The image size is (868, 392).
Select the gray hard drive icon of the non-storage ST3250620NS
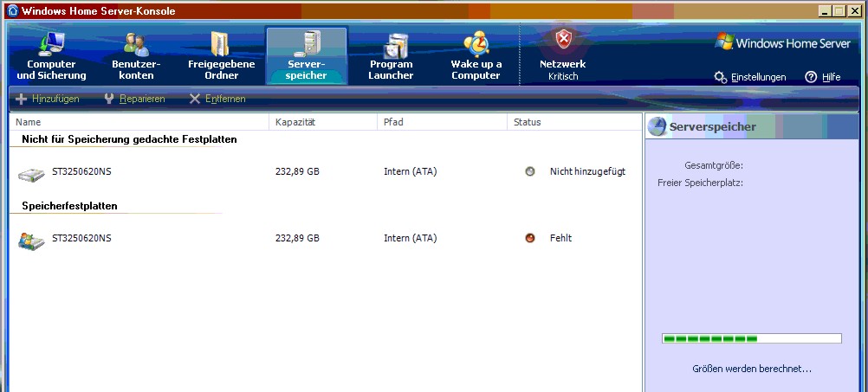[x=31, y=175]
